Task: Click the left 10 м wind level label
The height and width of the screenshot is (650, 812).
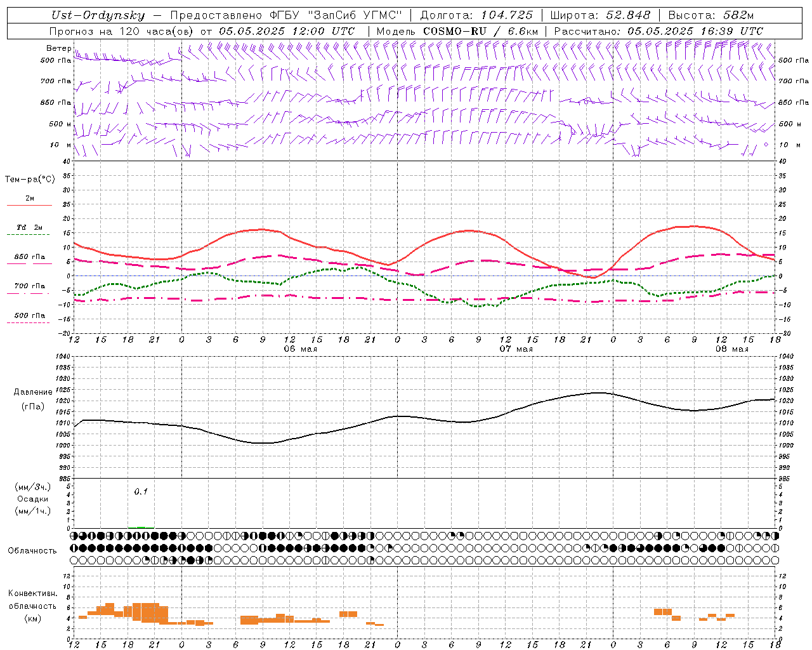Action: (61, 145)
